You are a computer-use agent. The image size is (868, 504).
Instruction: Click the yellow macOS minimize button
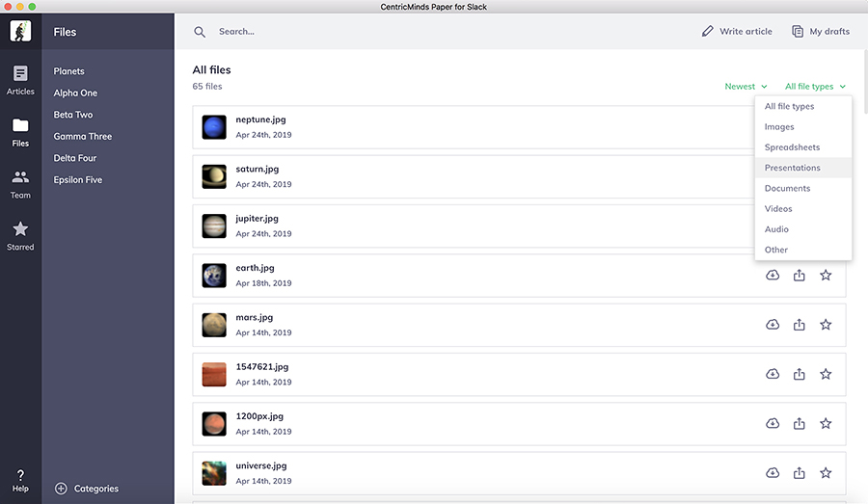coord(20,7)
